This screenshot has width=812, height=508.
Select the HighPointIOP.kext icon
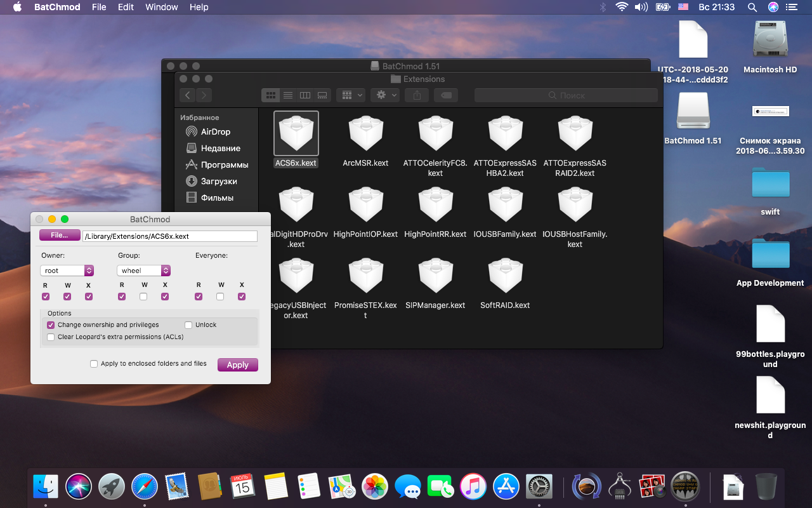(366, 204)
